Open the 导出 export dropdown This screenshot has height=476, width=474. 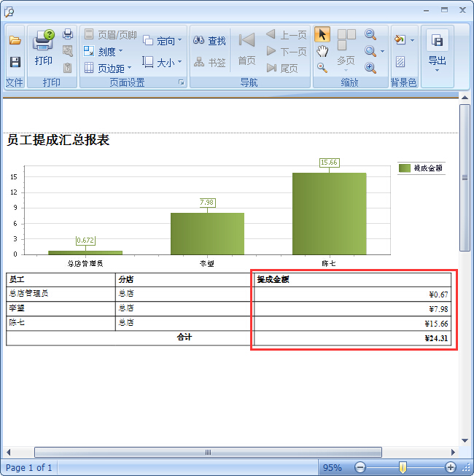[x=437, y=52]
